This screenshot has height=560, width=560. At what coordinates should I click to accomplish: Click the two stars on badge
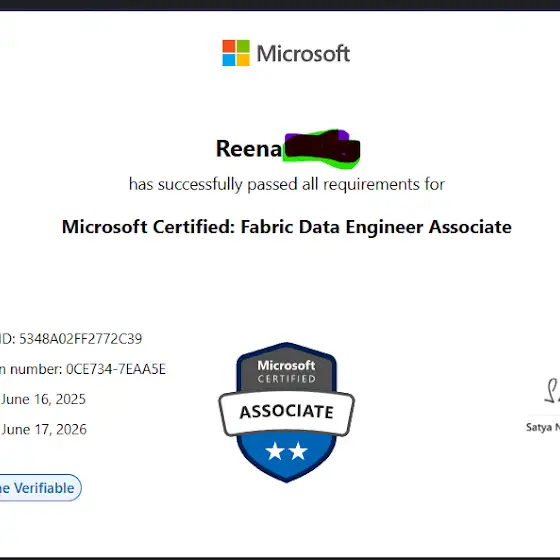click(x=286, y=451)
